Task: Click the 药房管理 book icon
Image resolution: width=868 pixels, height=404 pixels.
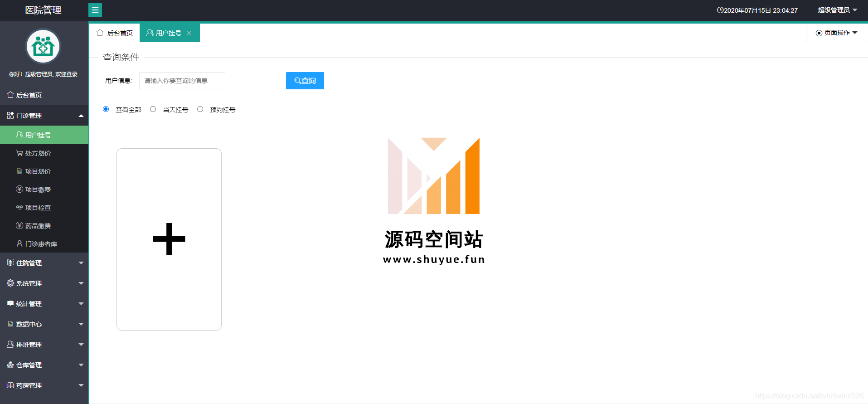Action: (x=10, y=385)
